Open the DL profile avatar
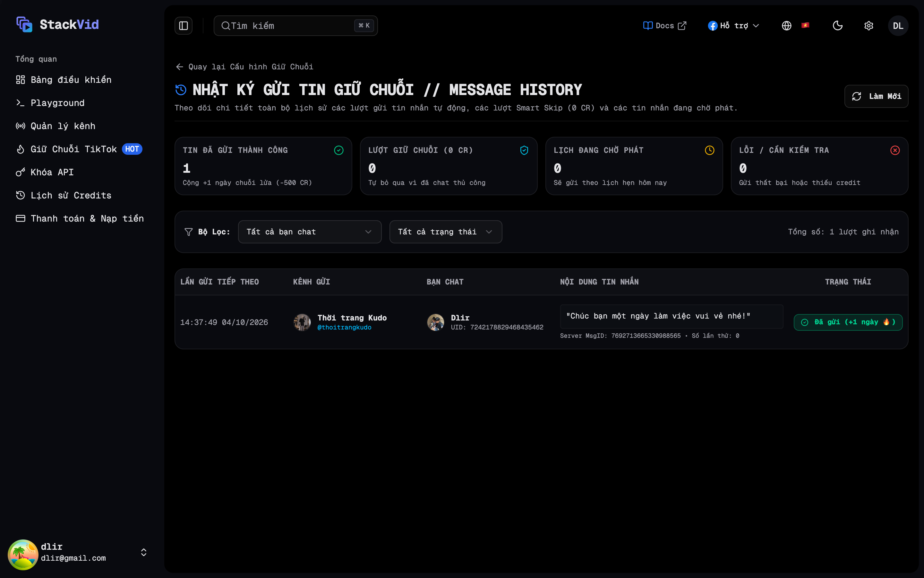Screen dimensions: 924x578 pos(898,26)
